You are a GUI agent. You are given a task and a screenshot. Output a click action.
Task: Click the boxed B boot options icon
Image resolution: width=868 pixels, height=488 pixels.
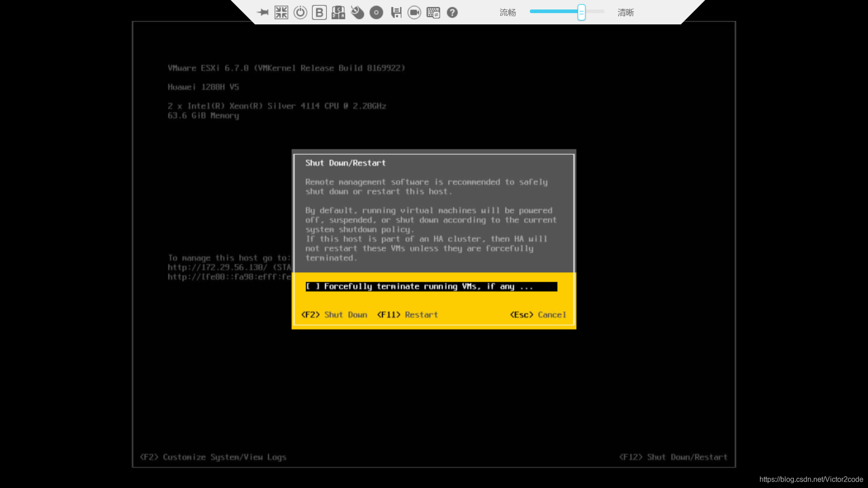[x=319, y=12]
